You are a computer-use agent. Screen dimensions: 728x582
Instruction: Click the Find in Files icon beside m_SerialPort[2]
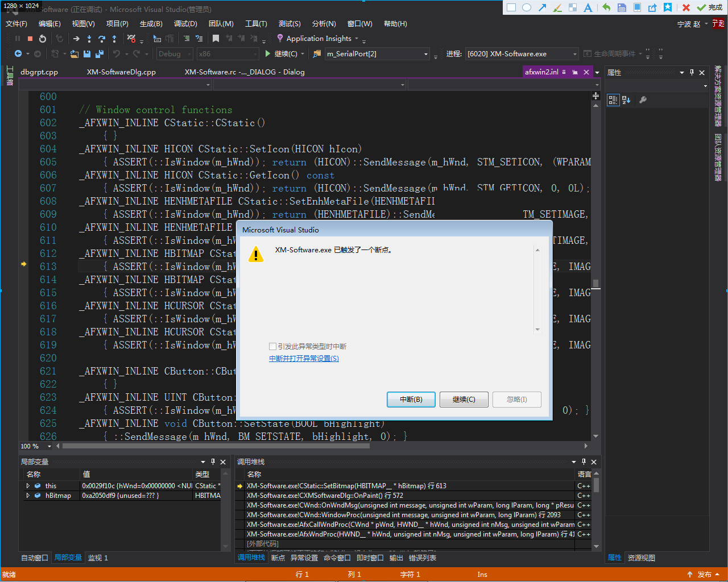tap(317, 53)
